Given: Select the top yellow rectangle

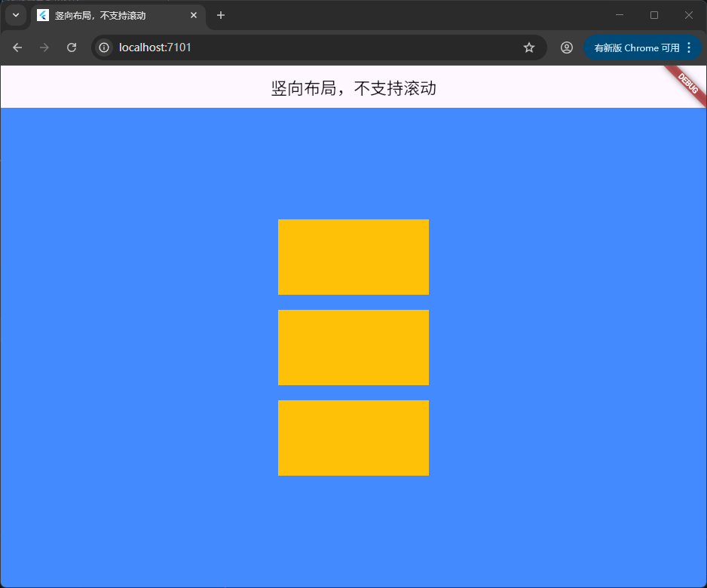Looking at the screenshot, I should pyautogui.click(x=353, y=257).
